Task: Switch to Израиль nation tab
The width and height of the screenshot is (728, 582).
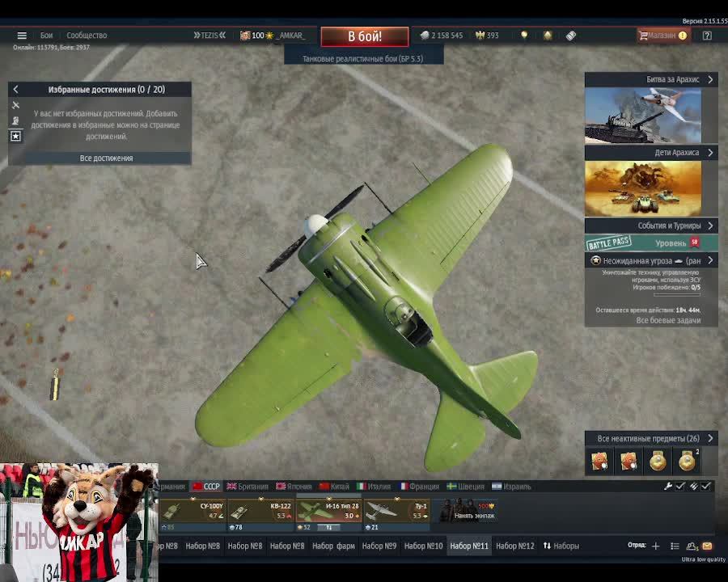Action: click(511, 487)
